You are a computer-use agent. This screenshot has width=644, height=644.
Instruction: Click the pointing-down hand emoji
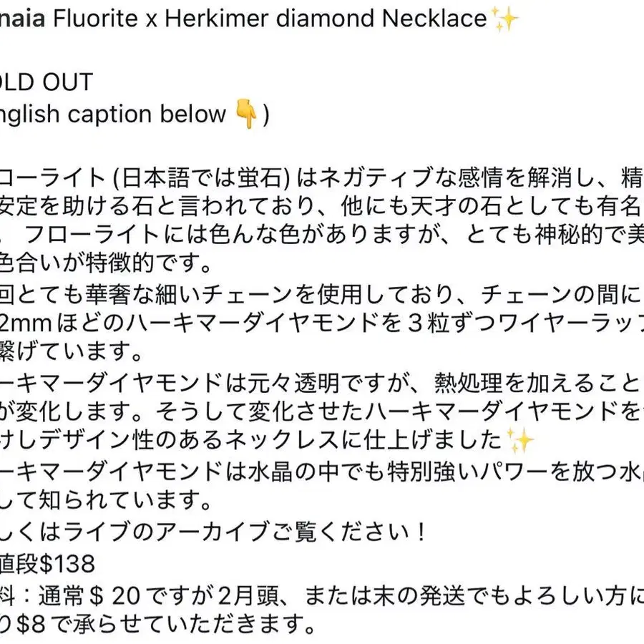pos(245,114)
